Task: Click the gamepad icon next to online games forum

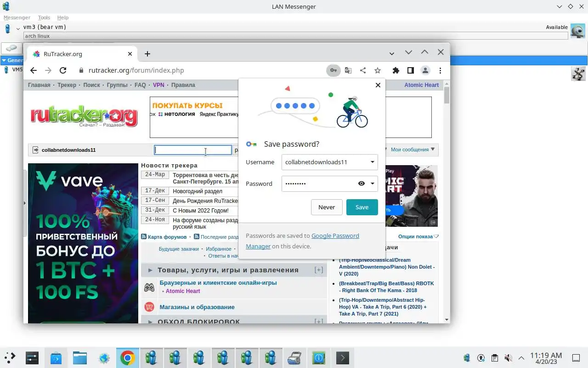Action: click(149, 287)
